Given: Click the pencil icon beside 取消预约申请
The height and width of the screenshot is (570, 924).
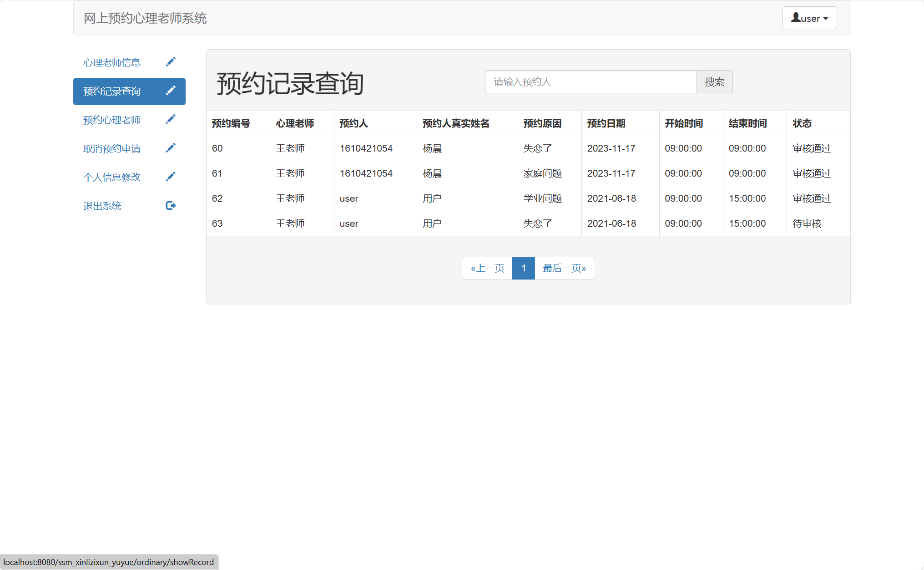Looking at the screenshot, I should [171, 148].
